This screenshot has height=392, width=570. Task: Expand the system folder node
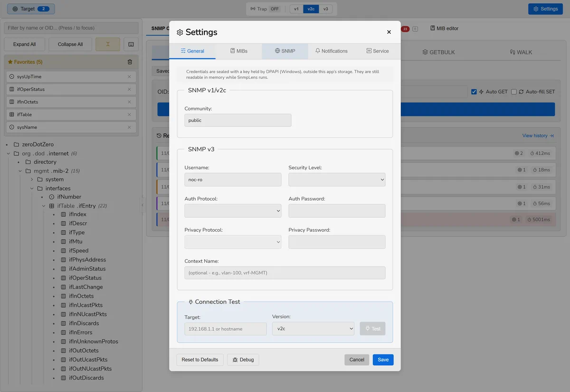pos(32,179)
